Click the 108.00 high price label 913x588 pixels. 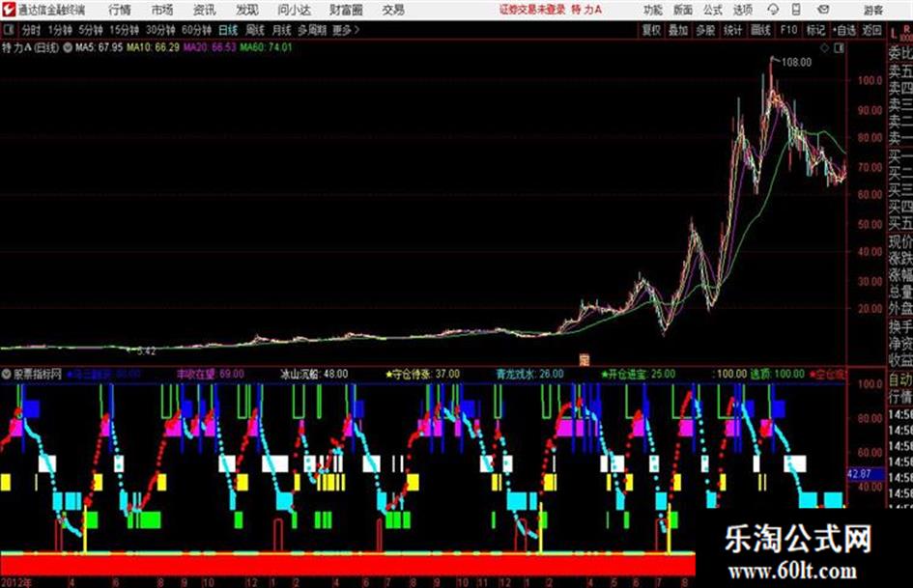coord(796,63)
